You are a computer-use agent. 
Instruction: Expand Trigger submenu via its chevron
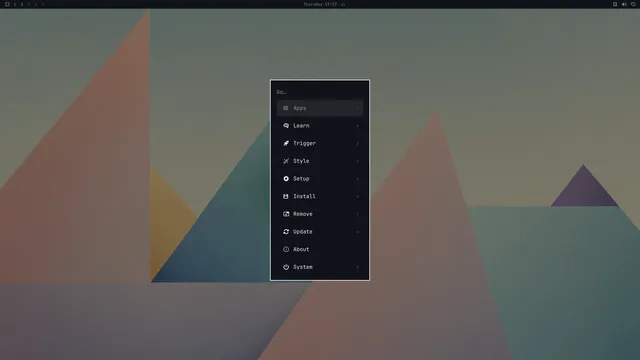[x=358, y=144]
